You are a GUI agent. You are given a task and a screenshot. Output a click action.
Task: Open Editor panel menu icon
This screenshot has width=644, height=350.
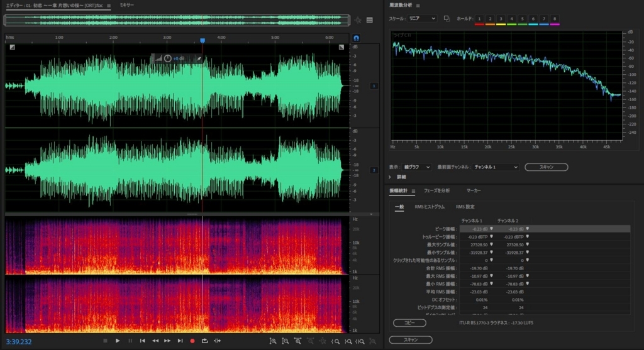click(108, 5)
